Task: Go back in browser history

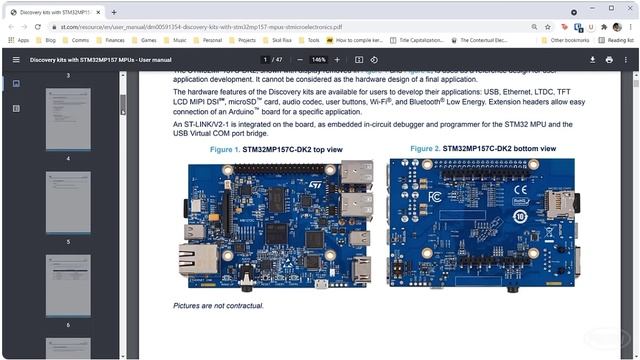Action: coord(11,27)
